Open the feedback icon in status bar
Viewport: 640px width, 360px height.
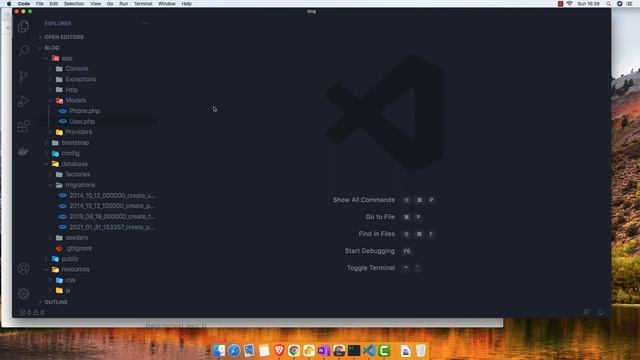point(586,312)
